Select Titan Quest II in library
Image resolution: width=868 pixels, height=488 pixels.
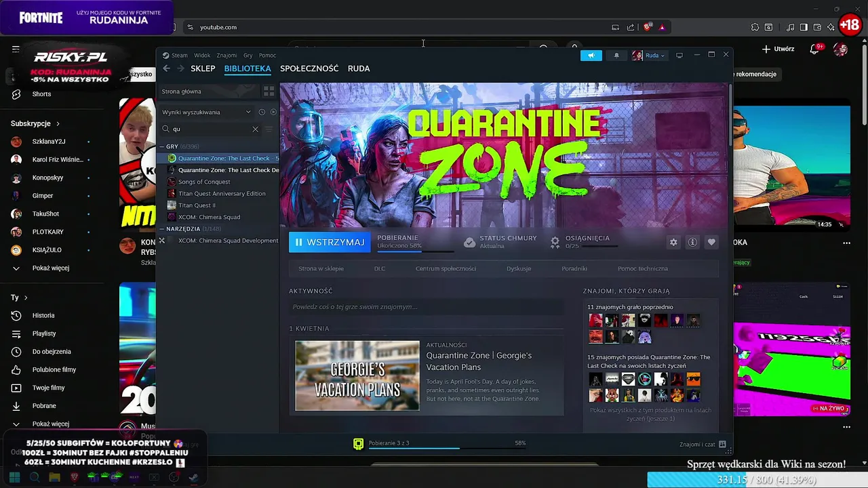click(x=218, y=205)
